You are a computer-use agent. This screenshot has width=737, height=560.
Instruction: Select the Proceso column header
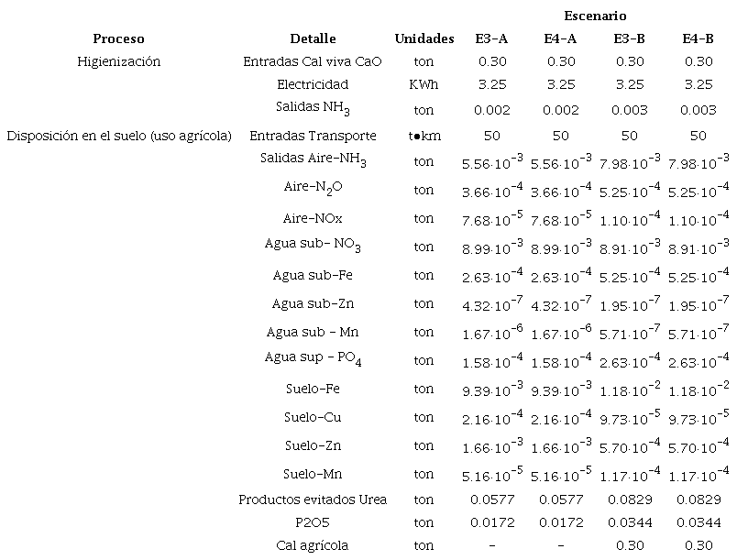[x=118, y=38]
